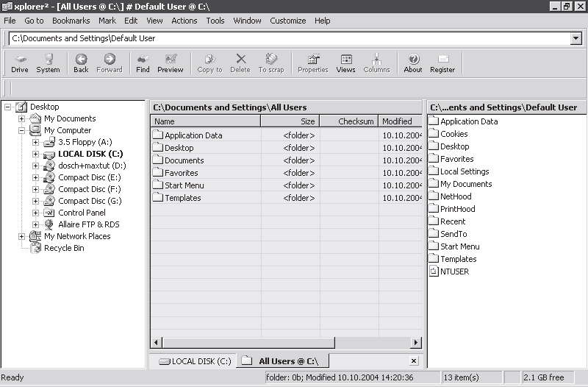This screenshot has width=588, height=387.
Task: Select the NTUSER file in right pane
Action: (x=454, y=271)
